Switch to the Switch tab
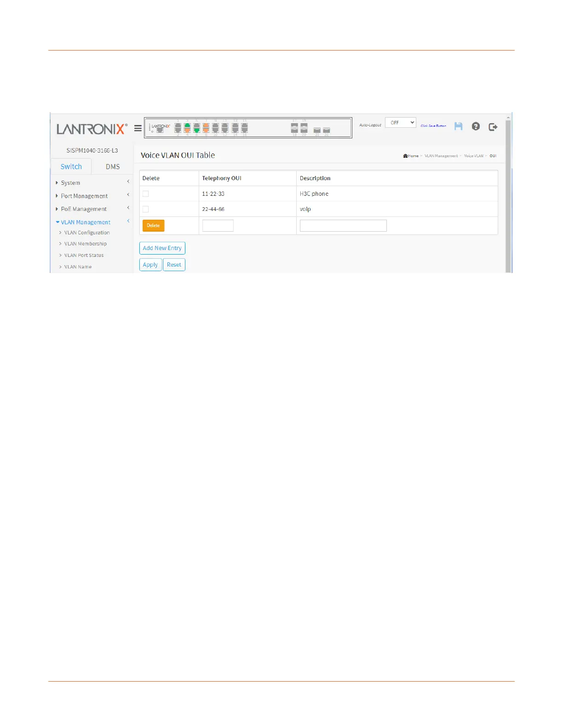The height and width of the screenshot is (728, 563). [71, 166]
